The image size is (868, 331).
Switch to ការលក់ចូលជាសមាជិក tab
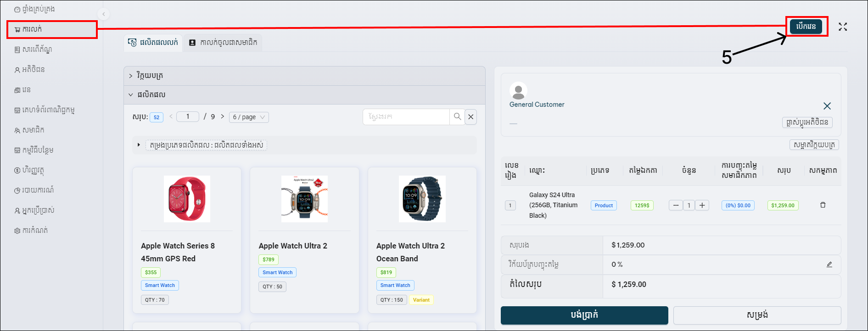[x=223, y=43]
